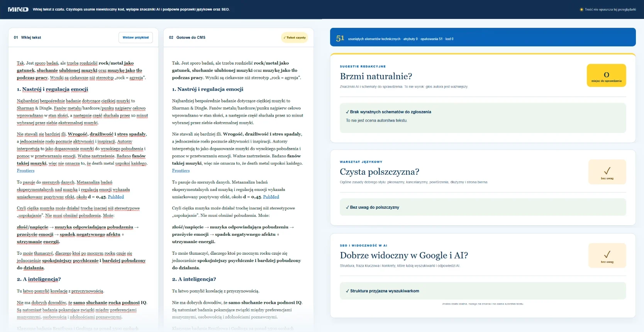Click the Tekst czysty status badge
Viewport: 644px width, 332px height.
pyautogui.click(x=295, y=37)
